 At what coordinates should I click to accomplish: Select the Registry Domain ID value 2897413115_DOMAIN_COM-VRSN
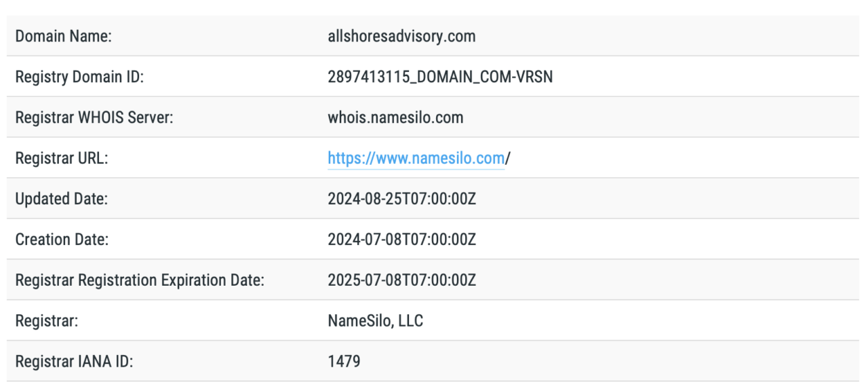[x=440, y=77]
